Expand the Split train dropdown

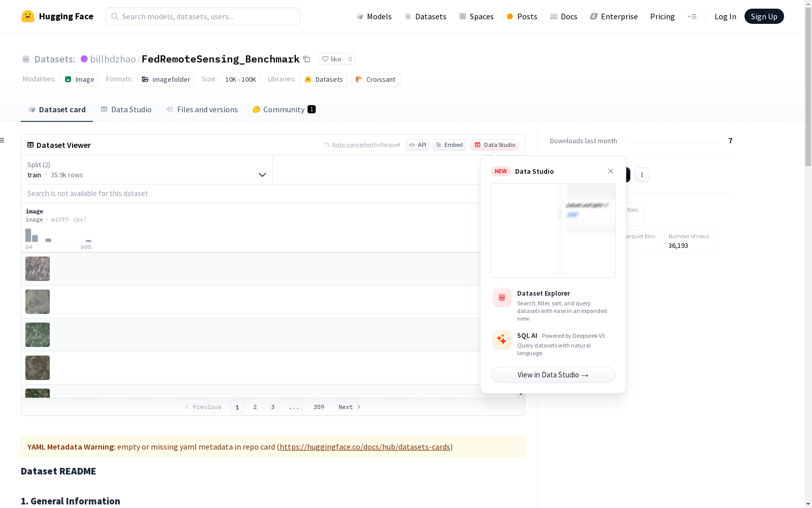[147, 170]
